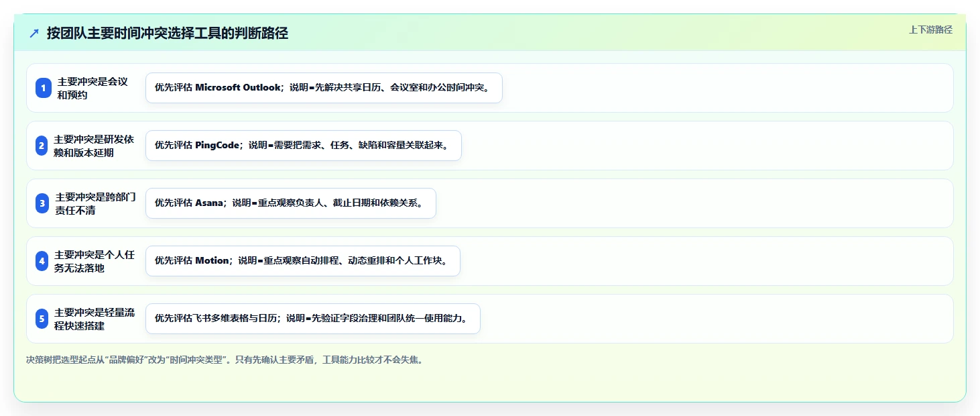Open the 飞书多维表格与日历 recommendation box

pyautogui.click(x=313, y=319)
